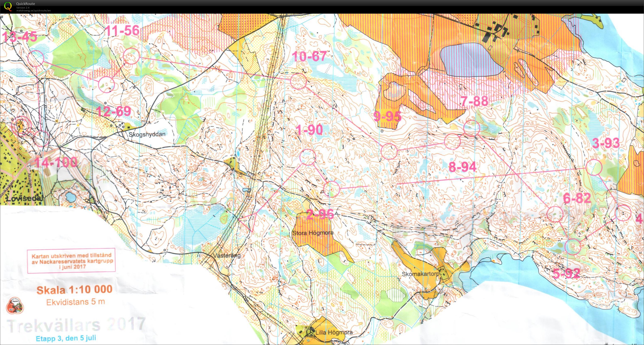
Task: Click the 7-88 control circle
Action: pyautogui.click(x=472, y=128)
